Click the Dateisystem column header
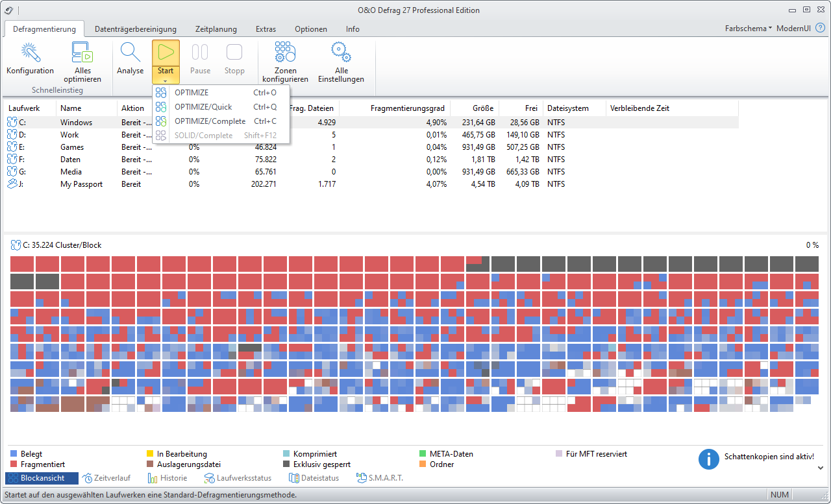This screenshot has height=504, width=831. coord(575,108)
